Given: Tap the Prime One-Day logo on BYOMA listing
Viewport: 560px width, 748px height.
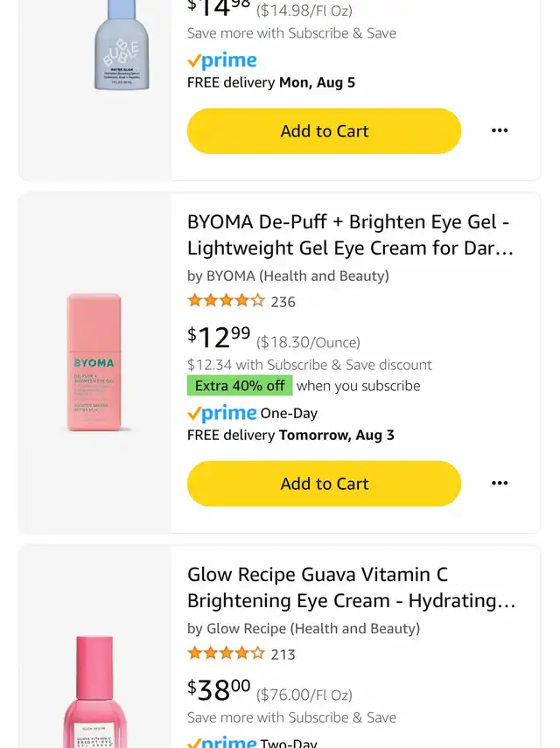Looking at the screenshot, I should [x=222, y=413].
